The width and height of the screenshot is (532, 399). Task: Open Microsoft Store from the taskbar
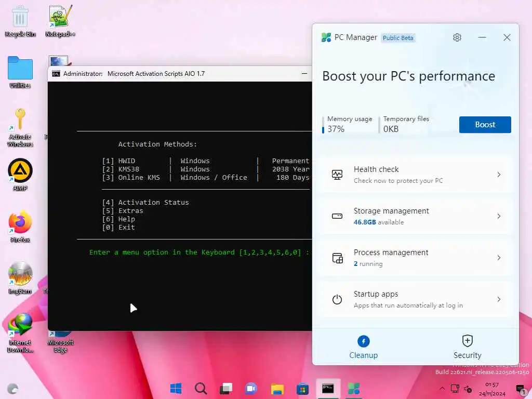[302, 389]
